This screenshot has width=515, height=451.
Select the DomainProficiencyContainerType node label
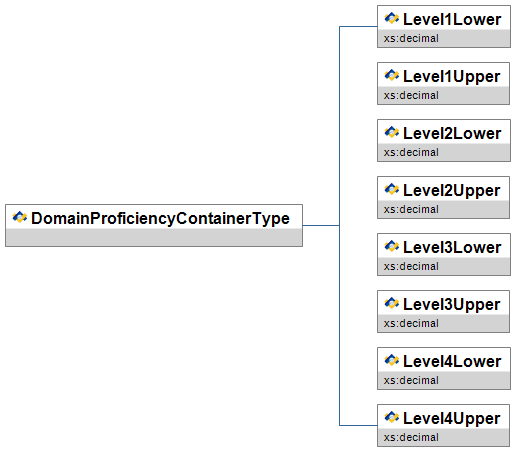click(160, 219)
